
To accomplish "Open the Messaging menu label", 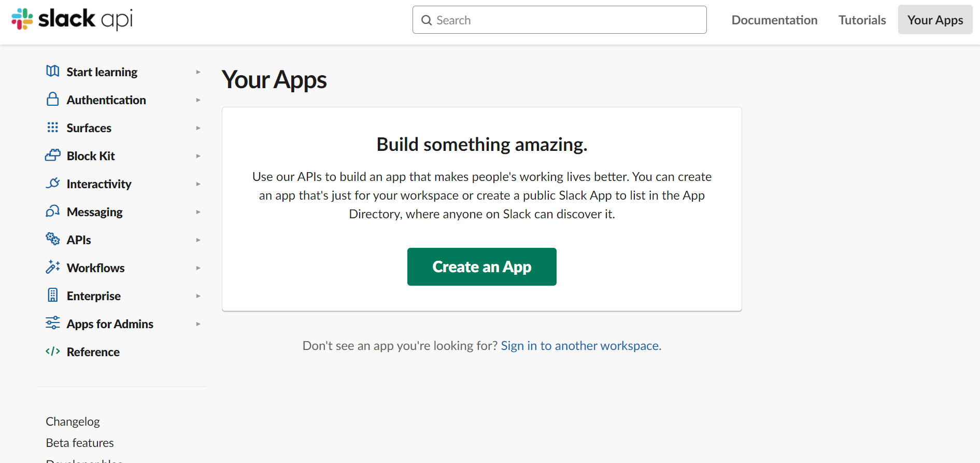I will [x=95, y=212].
